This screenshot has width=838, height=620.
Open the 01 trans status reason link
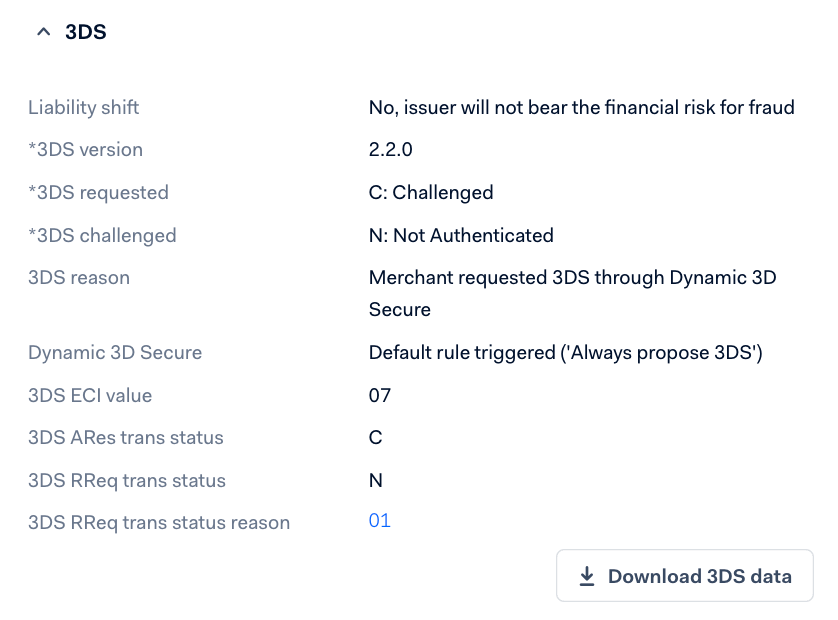380,521
